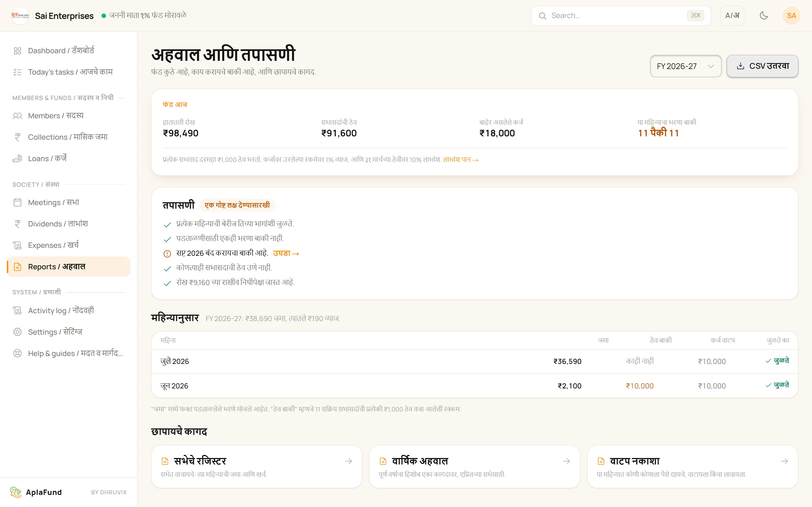Click the Settings gear icon
This screenshot has width=812, height=507.
tap(17, 332)
